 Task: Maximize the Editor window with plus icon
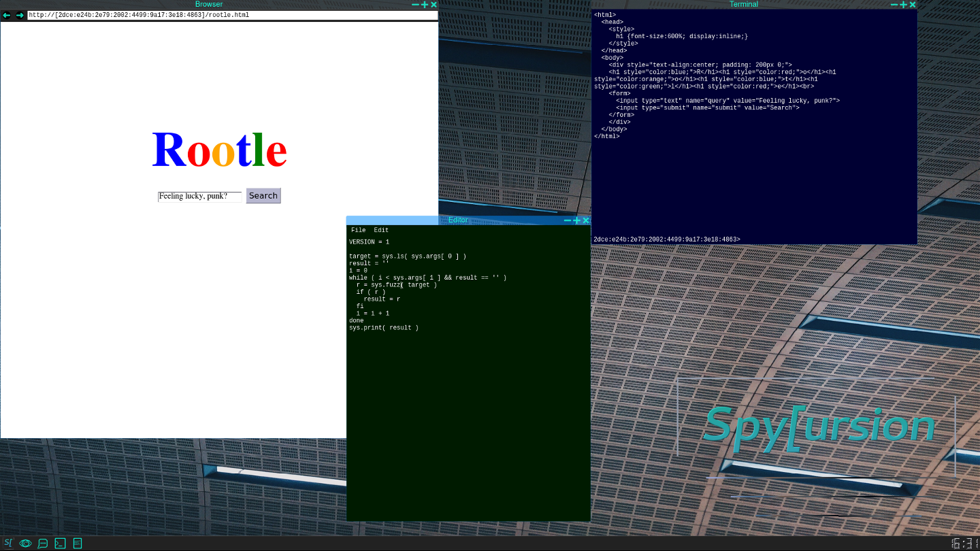[576, 220]
